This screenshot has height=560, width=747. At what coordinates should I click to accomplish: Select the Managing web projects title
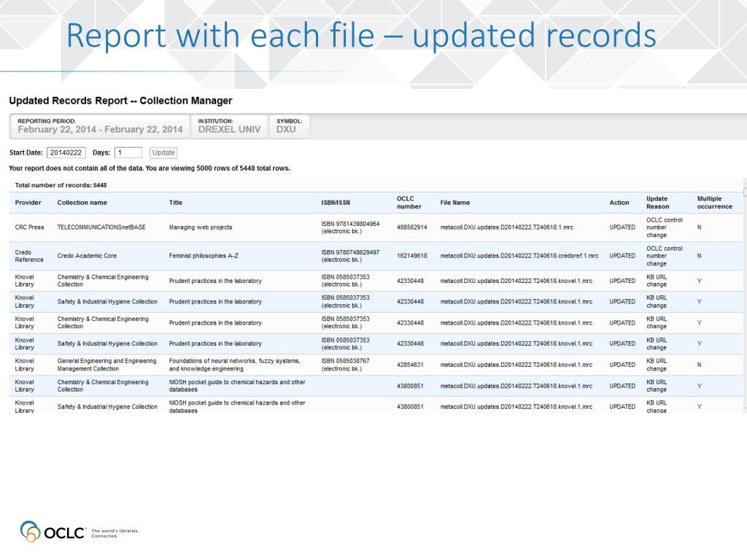tap(201, 227)
